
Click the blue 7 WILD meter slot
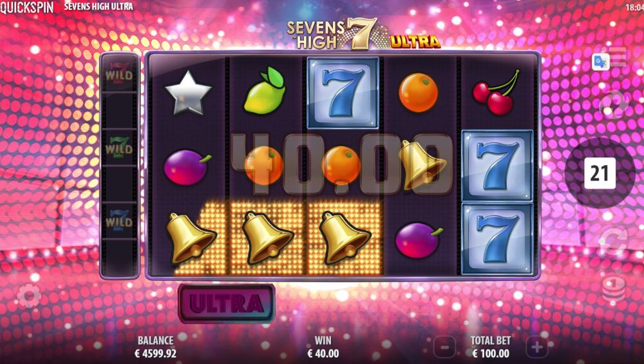tap(119, 220)
